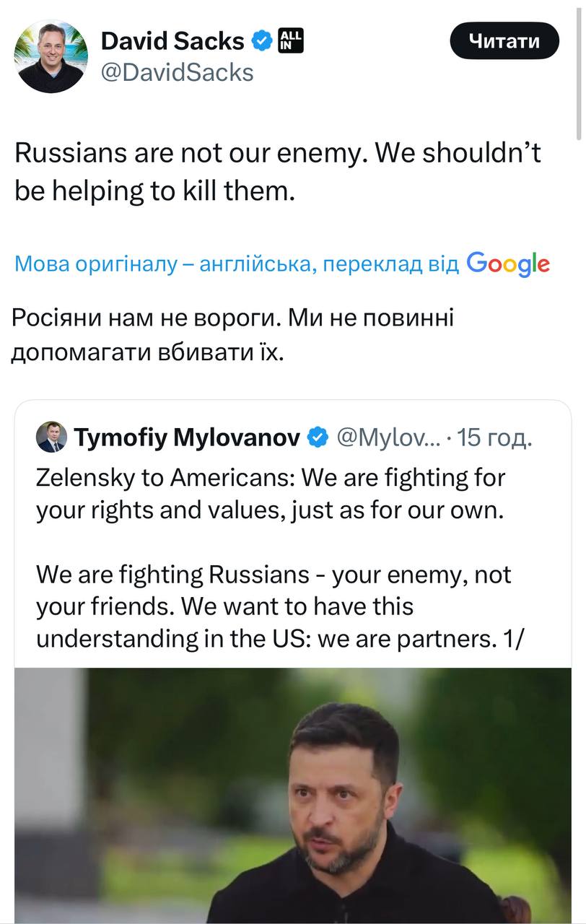Click the 'Мова оригіналу – англійська' translation notice
The height and width of the screenshot is (924, 586).
click(x=236, y=264)
